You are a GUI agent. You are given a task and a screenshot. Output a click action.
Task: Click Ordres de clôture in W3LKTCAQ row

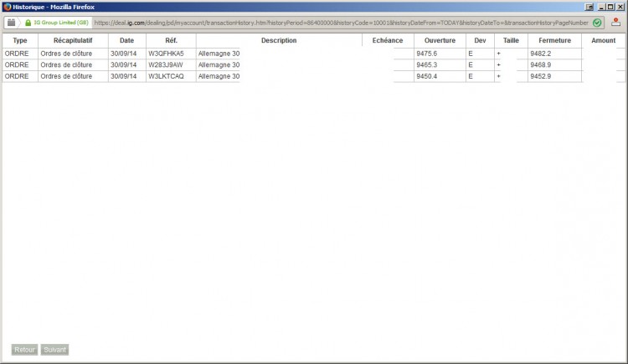point(66,76)
